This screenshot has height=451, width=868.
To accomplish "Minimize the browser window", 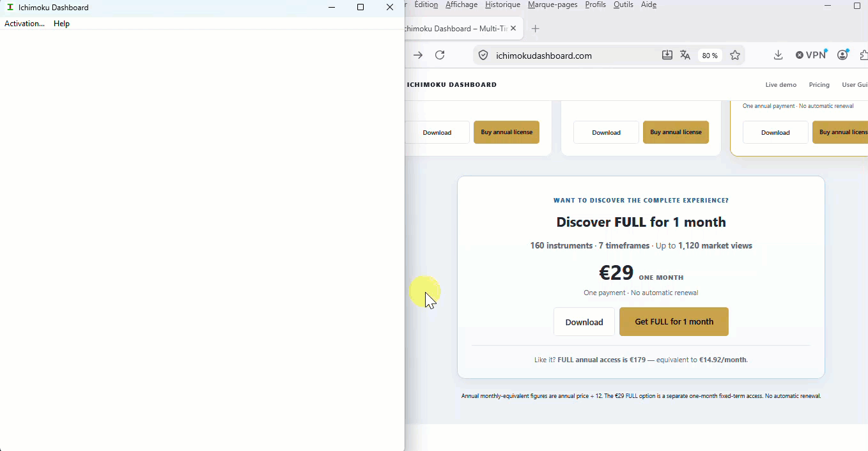I will coord(828,6).
